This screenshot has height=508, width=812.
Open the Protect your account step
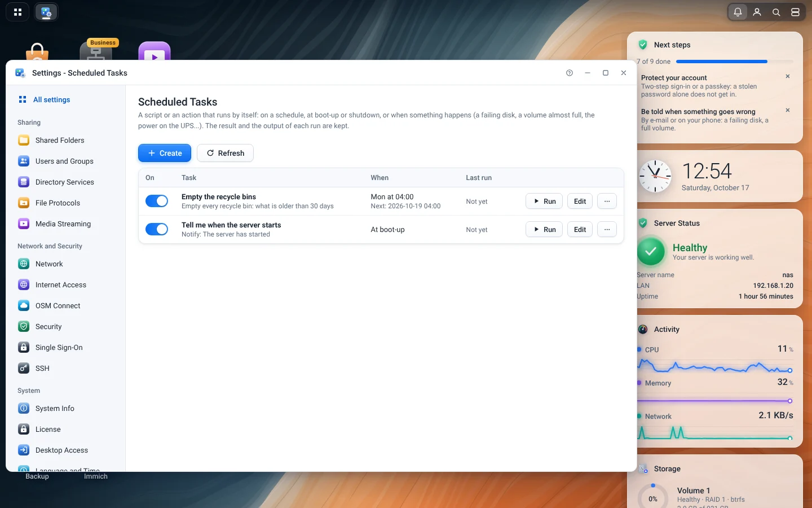[x=674, y=78]
